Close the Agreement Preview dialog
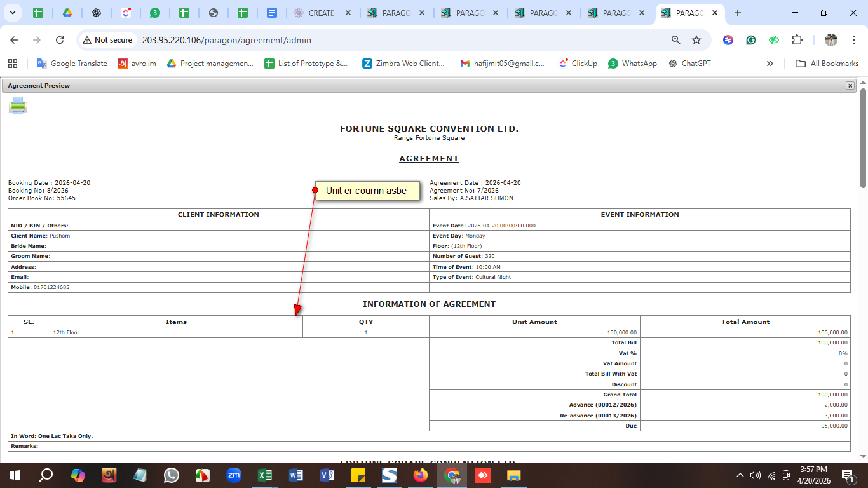This screenshot has height=488, width=868. 850,85
